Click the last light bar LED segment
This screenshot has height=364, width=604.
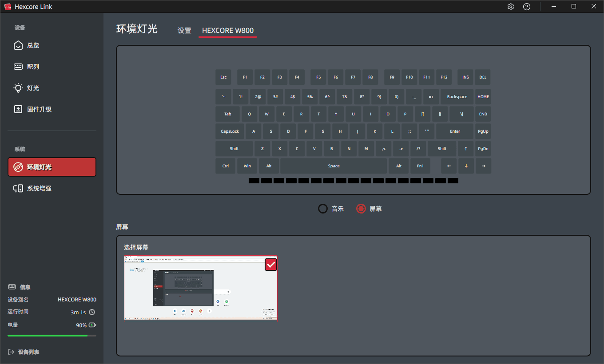tap(453, 181)
